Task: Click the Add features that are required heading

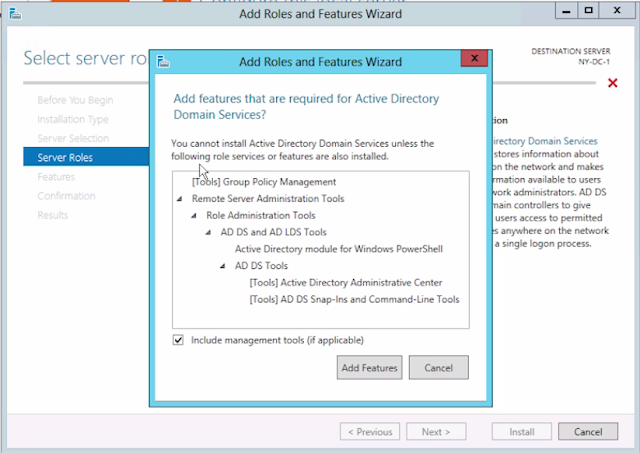Action: point(306,106)
